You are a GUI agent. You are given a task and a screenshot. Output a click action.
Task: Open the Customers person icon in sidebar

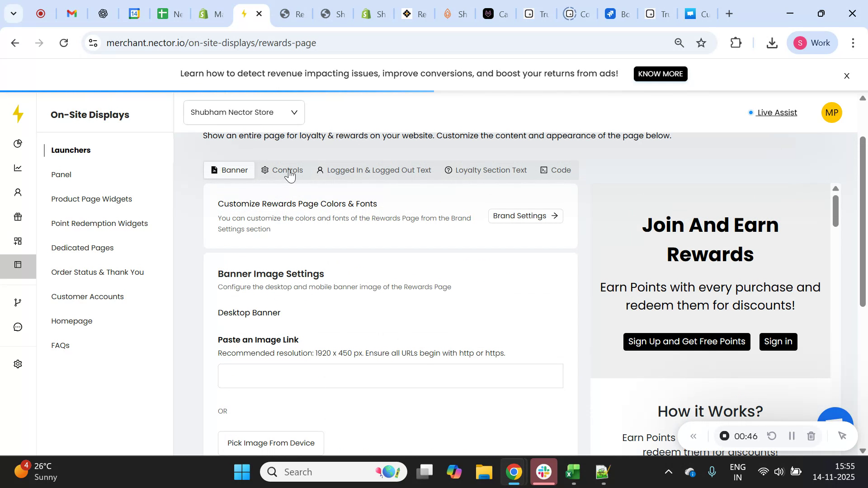click(18, 192)
